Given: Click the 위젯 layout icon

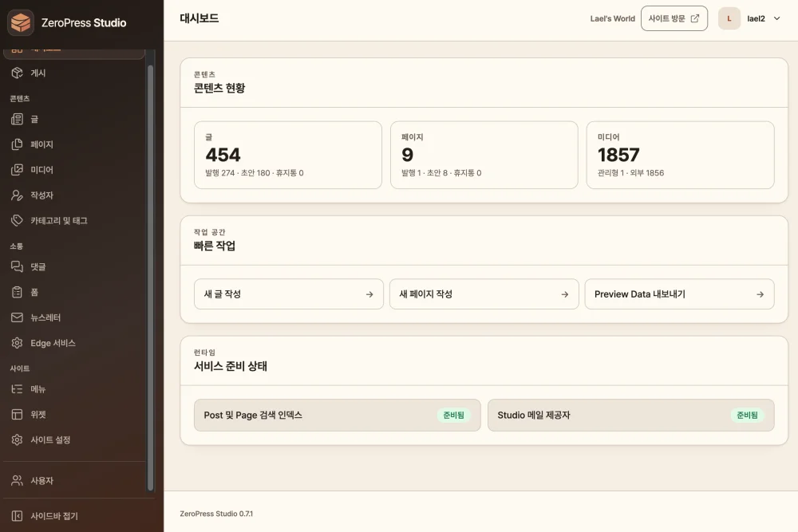Looking at the screenshot, I should click(17, 415).
